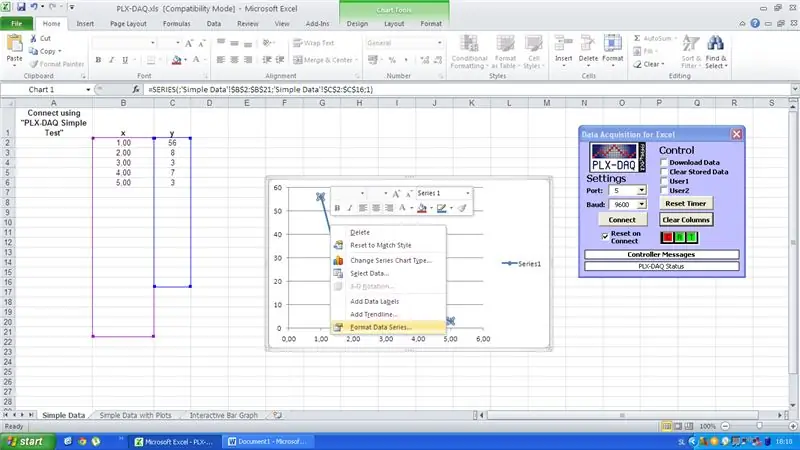This screenshot has height=450, width=800.
Task: Click the Fill Color bucket in ribbon
Action: tap(177, 60)
